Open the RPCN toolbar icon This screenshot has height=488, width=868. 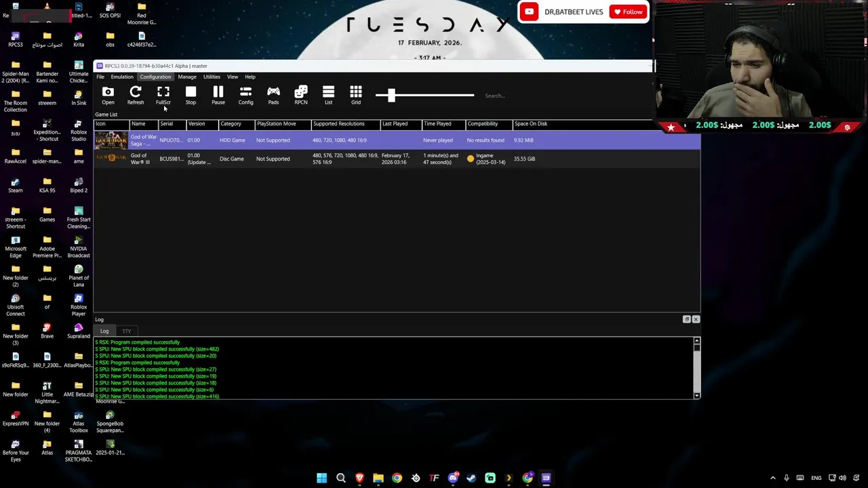point(301,96)
